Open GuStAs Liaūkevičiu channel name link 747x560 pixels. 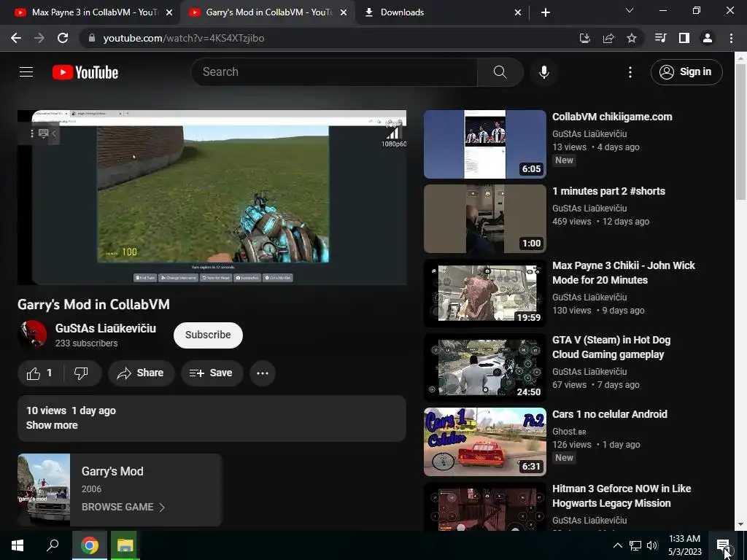pos(106,329)
